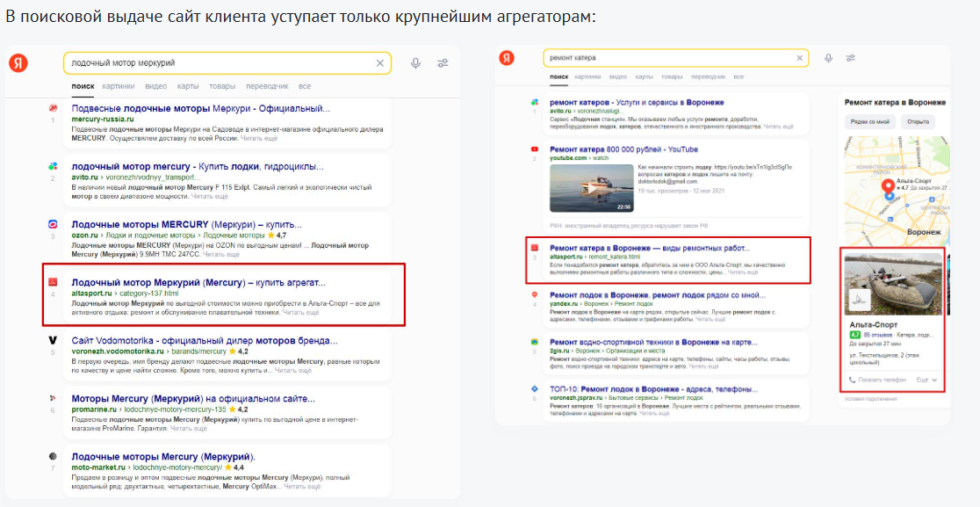
Task: Select 'поиск' tab in right search
Action: (x=558, y=76)
